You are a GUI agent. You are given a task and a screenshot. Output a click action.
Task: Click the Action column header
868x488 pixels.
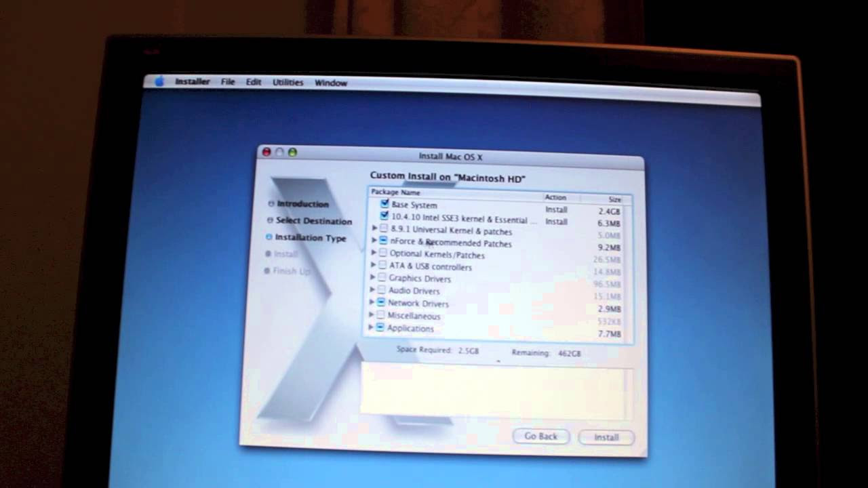click(x=555, y=197)
